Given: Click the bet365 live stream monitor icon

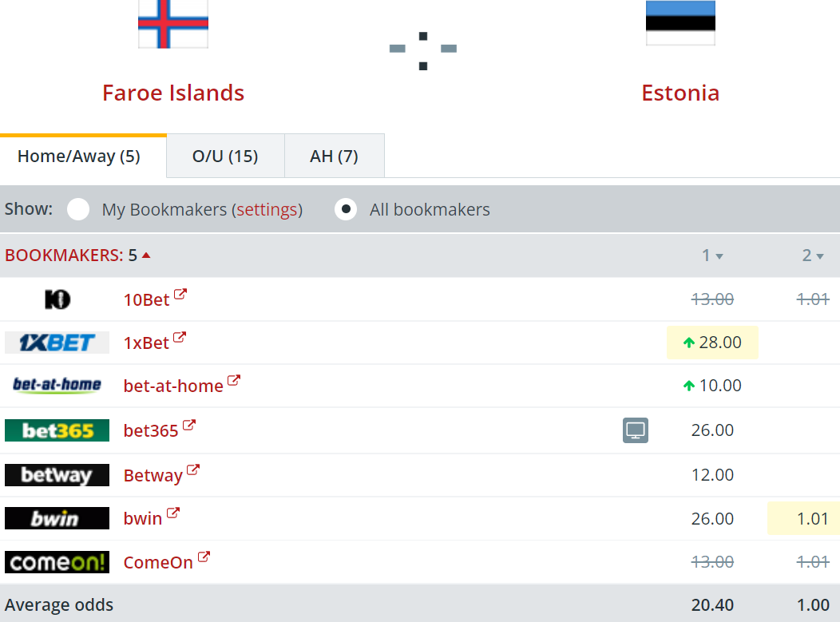Looking at the screenshot, I should (635, 430).
